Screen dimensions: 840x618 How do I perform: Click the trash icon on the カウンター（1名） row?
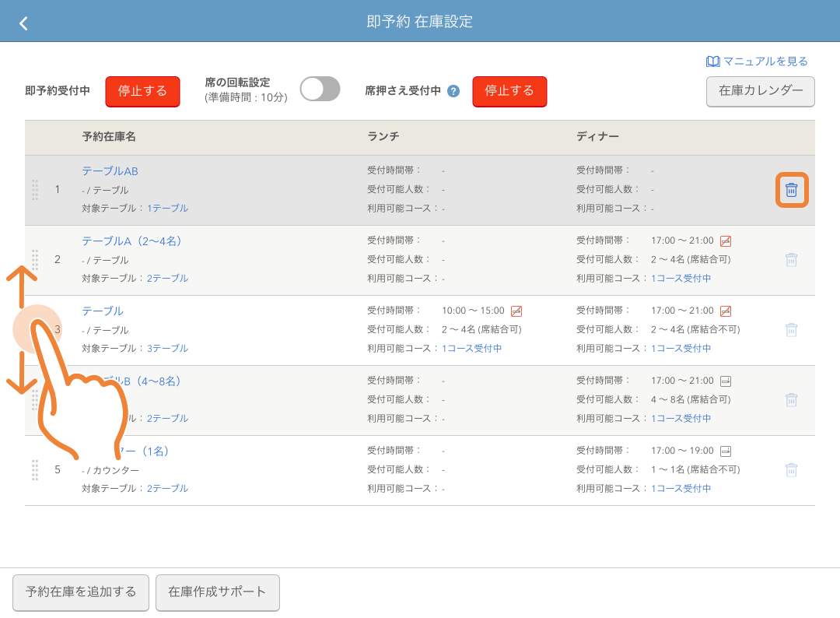pos(791,469)
